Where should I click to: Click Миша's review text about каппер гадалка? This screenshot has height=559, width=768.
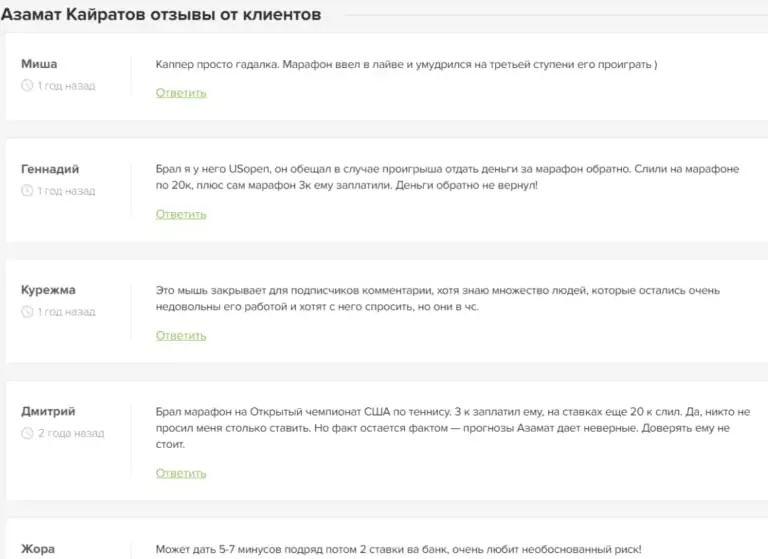406,64
